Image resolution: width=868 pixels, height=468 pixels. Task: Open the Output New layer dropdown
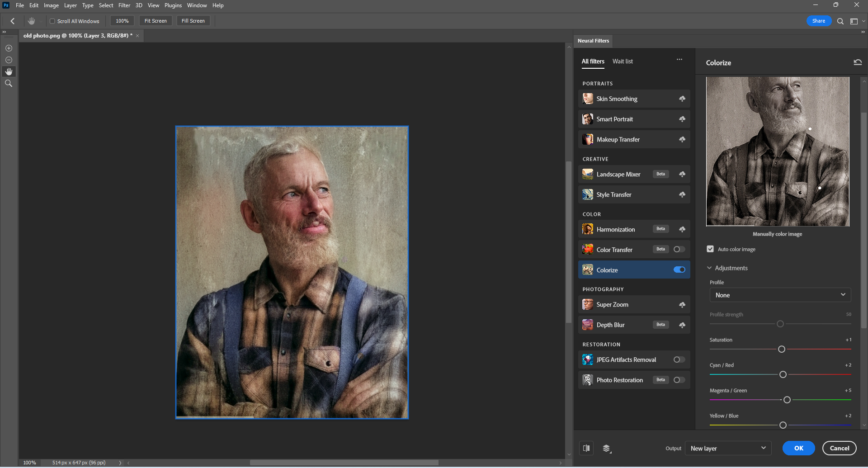click(728, 448)
